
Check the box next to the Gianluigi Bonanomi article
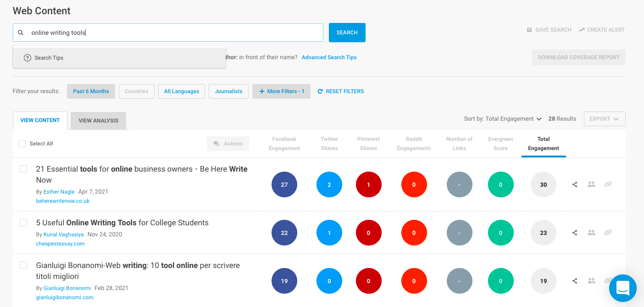(23, 265)
